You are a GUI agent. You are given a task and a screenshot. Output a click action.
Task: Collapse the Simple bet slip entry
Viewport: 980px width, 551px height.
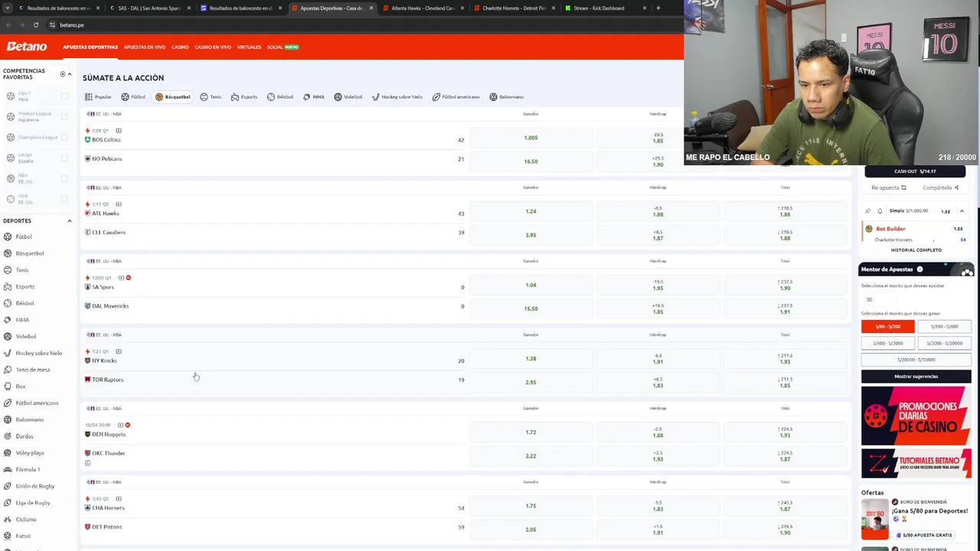tap(962, 211)
